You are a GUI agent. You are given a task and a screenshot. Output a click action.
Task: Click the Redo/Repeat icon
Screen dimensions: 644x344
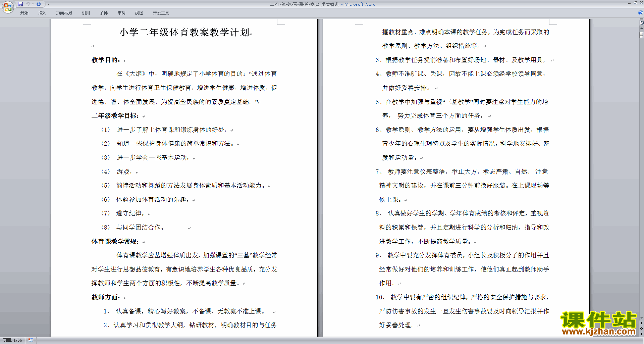[x=39, y=4]
